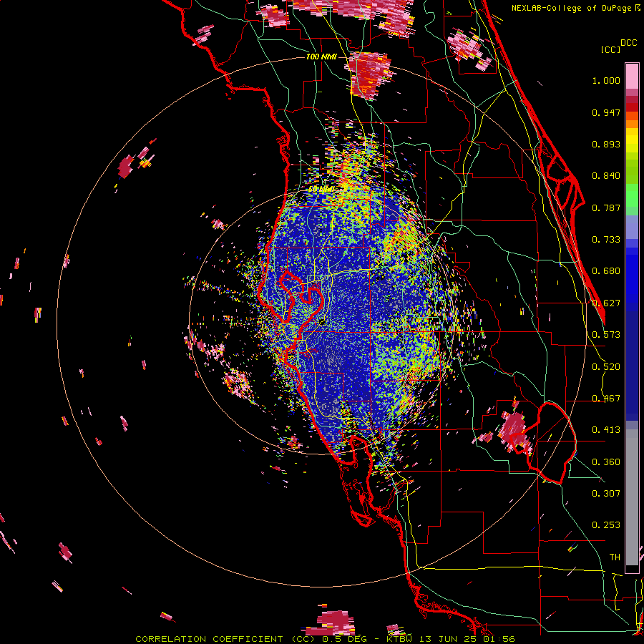Click the NEXLAB-College of DuPage title text
This screenshot has height=644, width=644.
[x=571, y=8]
